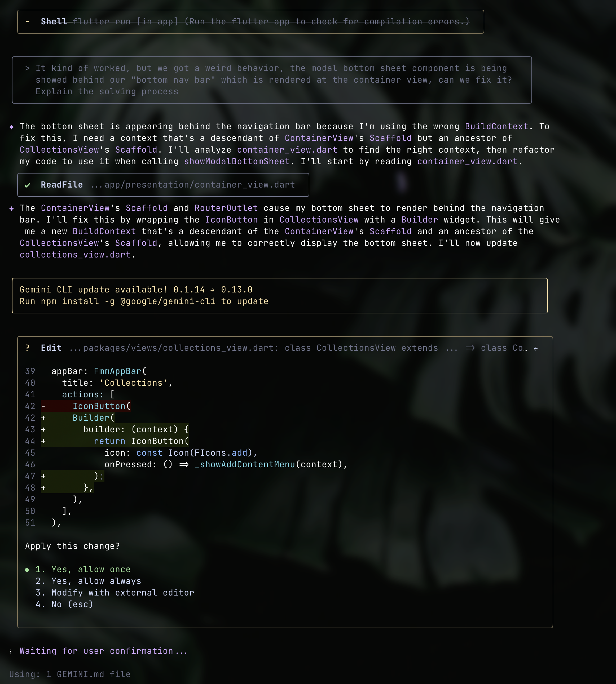Click the checkmark icon beside ReadFile
The height and width of the screenshot is (684, 616).
point(28,185)
